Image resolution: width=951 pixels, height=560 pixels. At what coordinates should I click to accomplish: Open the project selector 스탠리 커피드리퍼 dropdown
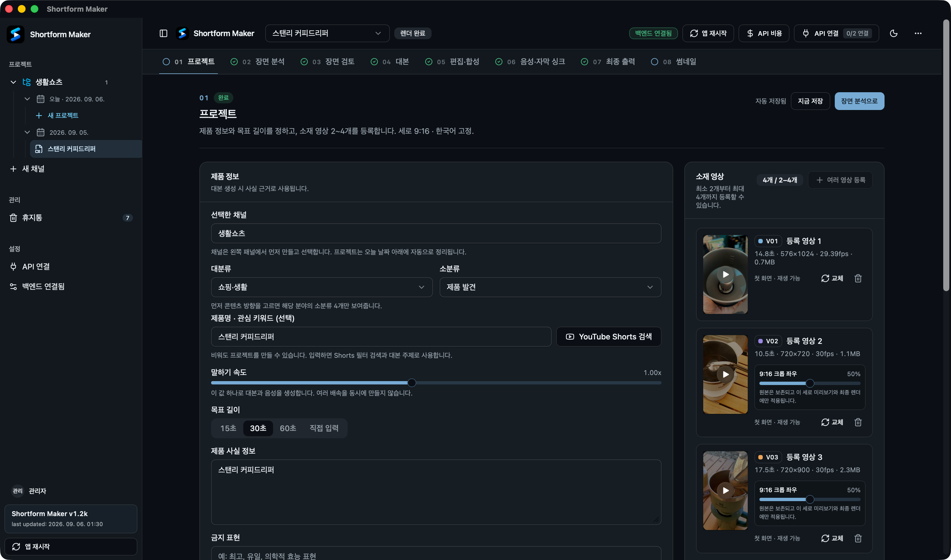click(327, 33)
